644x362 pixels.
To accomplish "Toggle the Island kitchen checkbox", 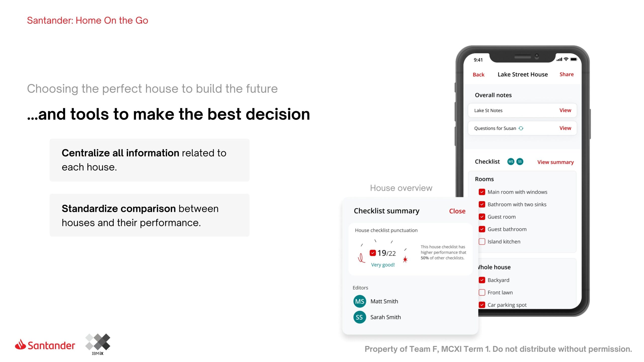I will pos(482,241).
